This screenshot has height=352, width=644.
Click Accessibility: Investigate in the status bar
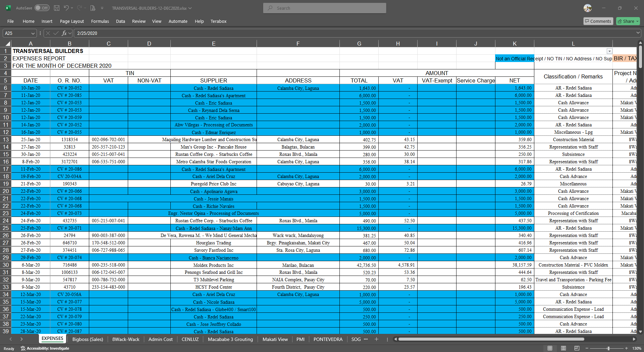click(x=45, y=348)
